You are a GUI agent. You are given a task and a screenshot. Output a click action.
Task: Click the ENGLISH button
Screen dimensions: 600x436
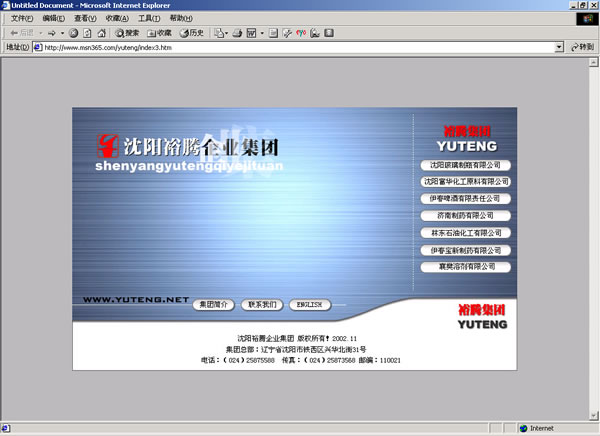(310, 305)
